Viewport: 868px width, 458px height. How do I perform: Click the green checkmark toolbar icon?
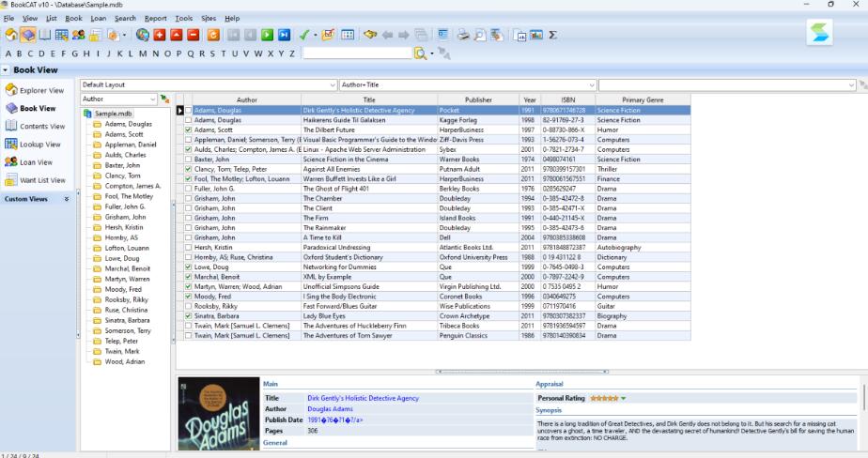point(304,35)
